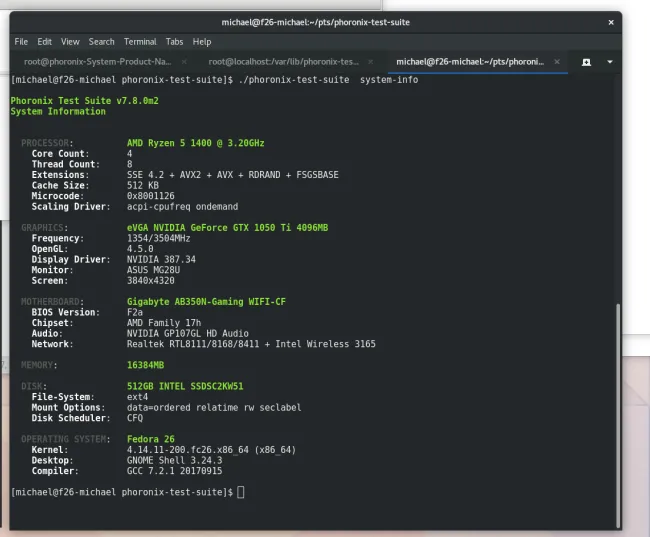Click the MOTHERBOARD: label

pyautogui.click(x=53, y=302)
